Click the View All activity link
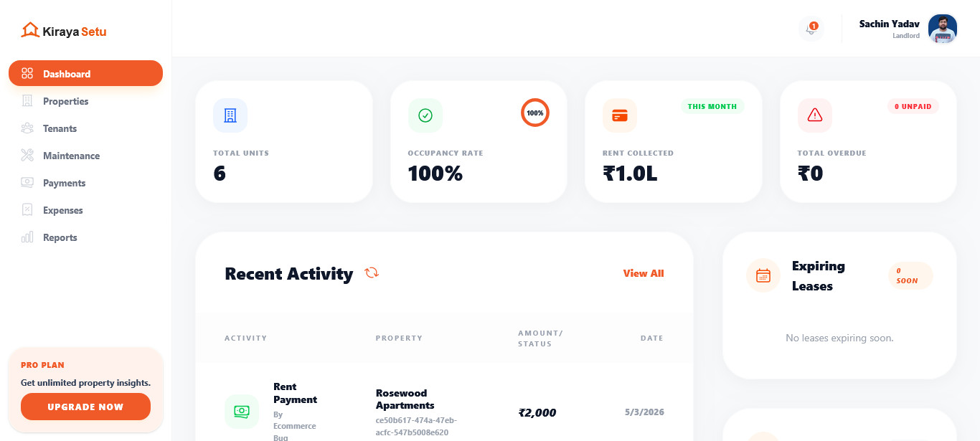The image size is (980, 441). [643, 273]
